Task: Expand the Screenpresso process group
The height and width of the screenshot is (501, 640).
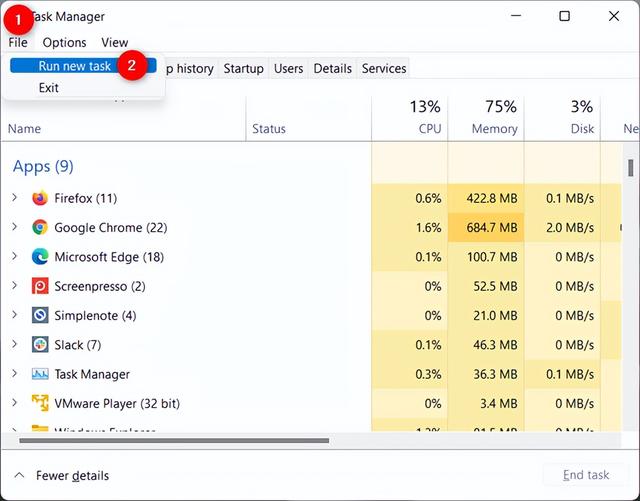Action: click(x=15, y=286)
